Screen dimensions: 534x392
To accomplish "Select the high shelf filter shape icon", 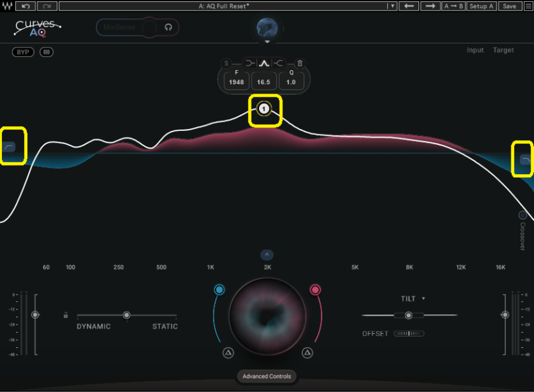I will click(280, 63).
